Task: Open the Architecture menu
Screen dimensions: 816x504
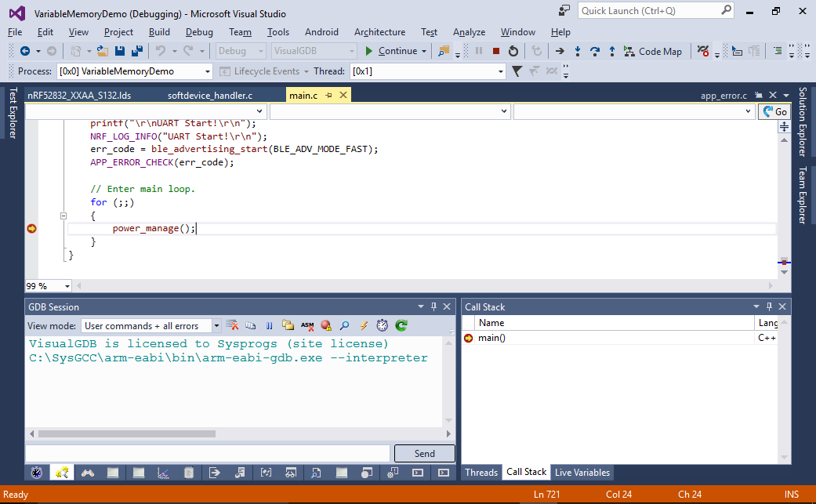Action: pyautogui.click(x=379, y=32)
